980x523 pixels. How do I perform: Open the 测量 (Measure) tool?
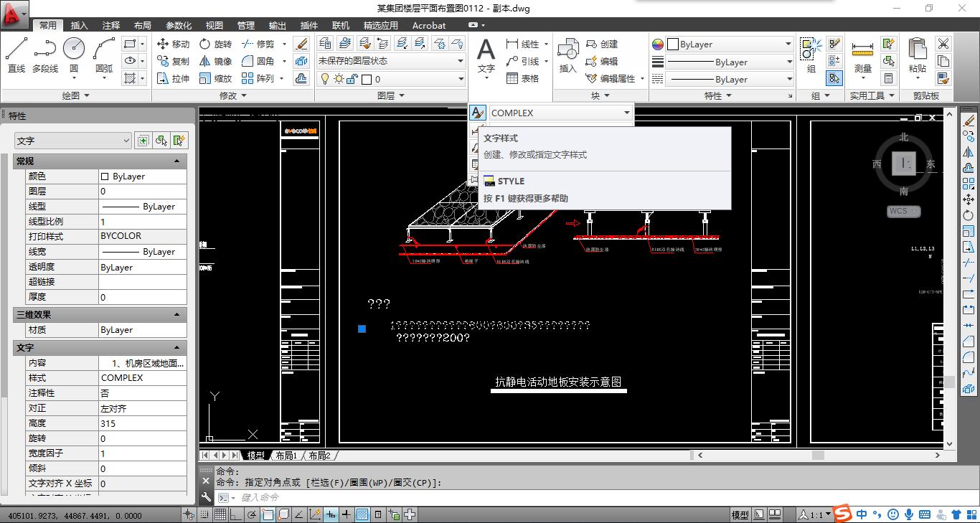click(x=862, y=56)
